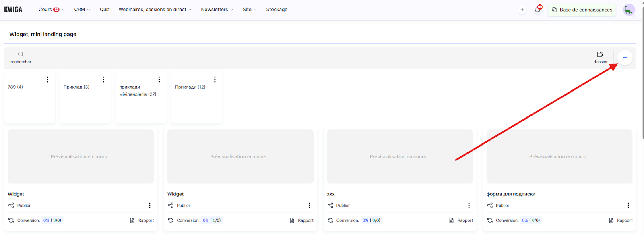
Task: Click Rapport icon on форма для подписки card
Action: [x=611, y=220]
